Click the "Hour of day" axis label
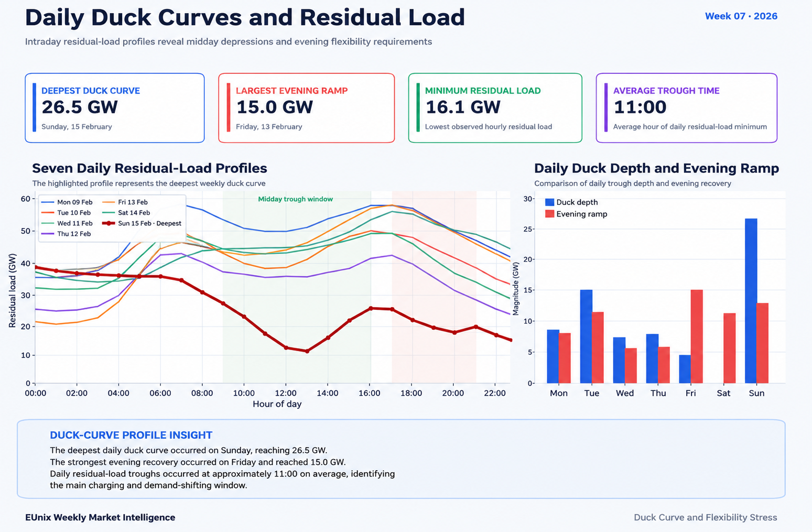The width and height of the screenshot is (812, 532). [277, 404]
